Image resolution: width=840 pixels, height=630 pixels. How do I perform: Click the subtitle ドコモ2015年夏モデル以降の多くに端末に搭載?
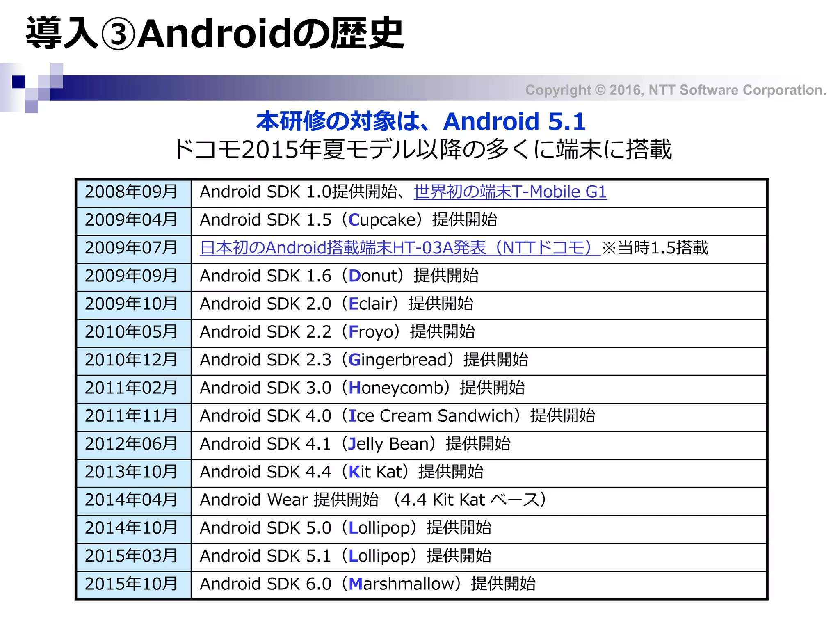[422, 149]
